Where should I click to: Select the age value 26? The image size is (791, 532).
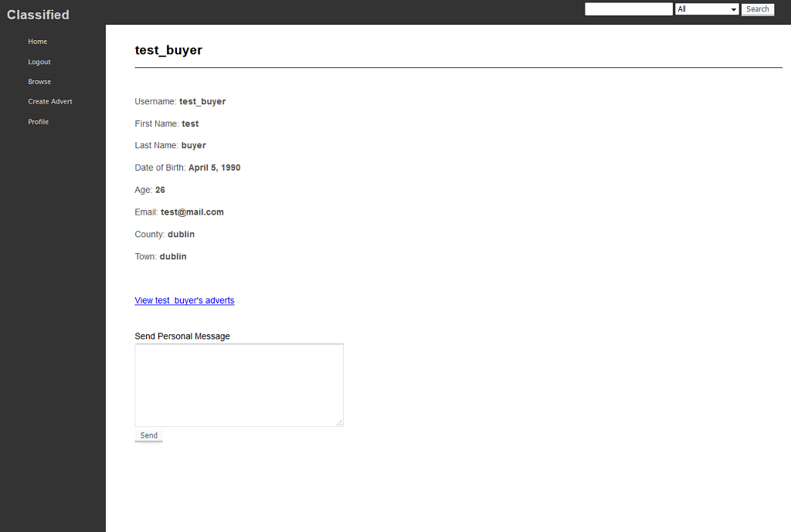pyautogui.click(x=160, y=190)
